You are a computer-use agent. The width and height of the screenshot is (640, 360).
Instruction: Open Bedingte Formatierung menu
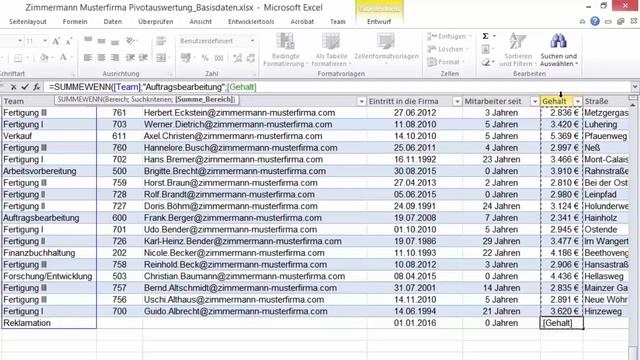pyautogui.click(x=286, y=50)
